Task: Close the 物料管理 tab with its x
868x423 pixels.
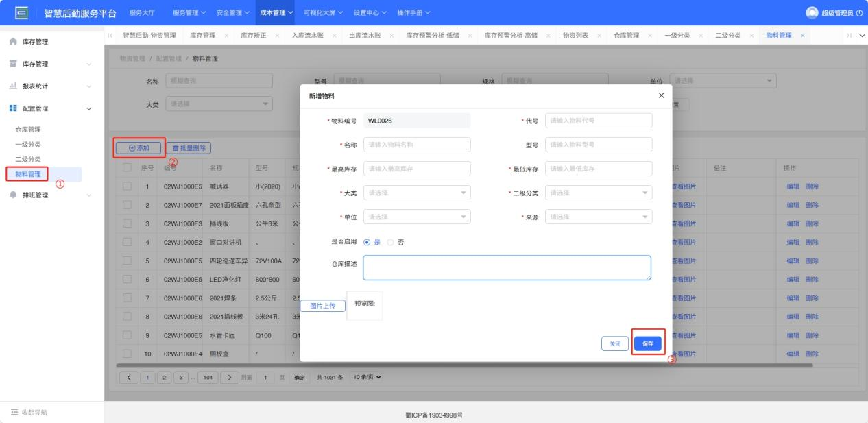Action: pos(802,35)
